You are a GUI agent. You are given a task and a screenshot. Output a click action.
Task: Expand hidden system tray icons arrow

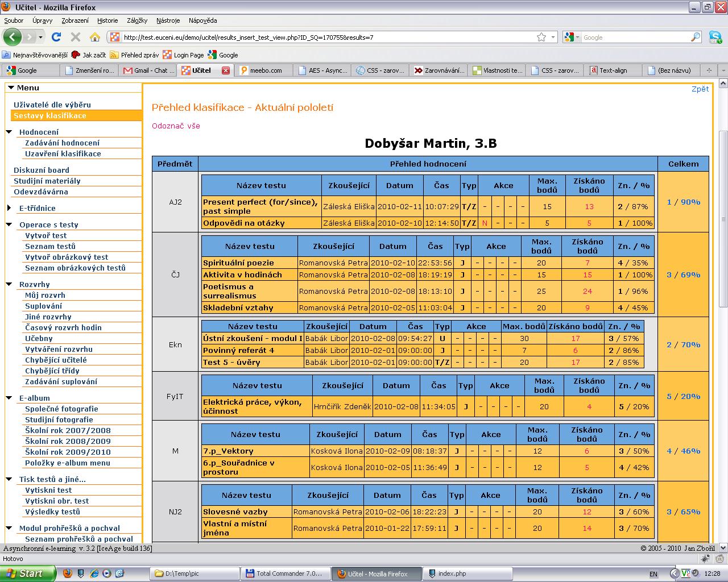tap(675, 573)
